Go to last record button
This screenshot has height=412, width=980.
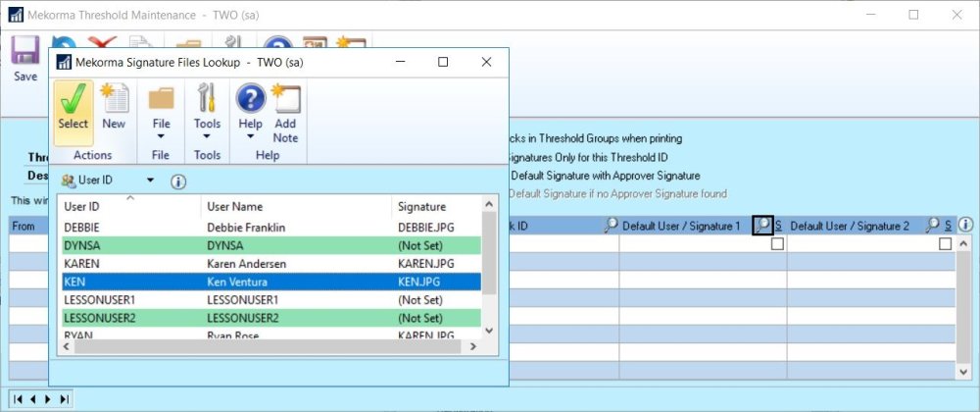[65, 399]
